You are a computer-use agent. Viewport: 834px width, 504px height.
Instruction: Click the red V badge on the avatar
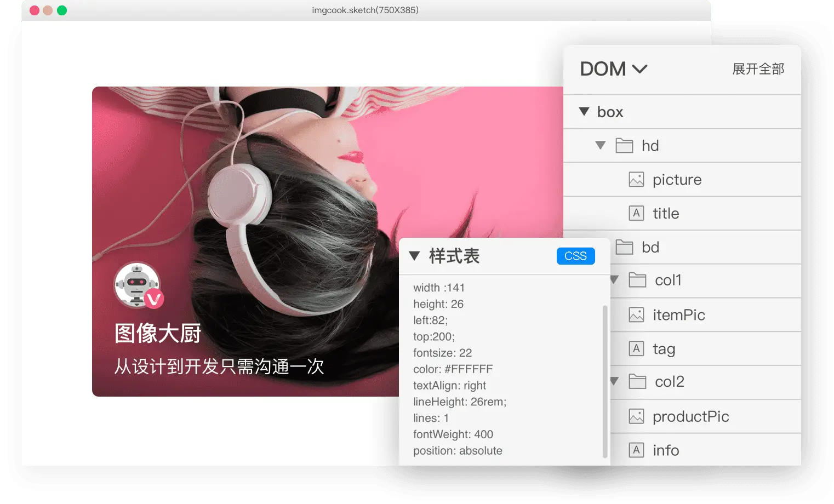pos(154,299)
